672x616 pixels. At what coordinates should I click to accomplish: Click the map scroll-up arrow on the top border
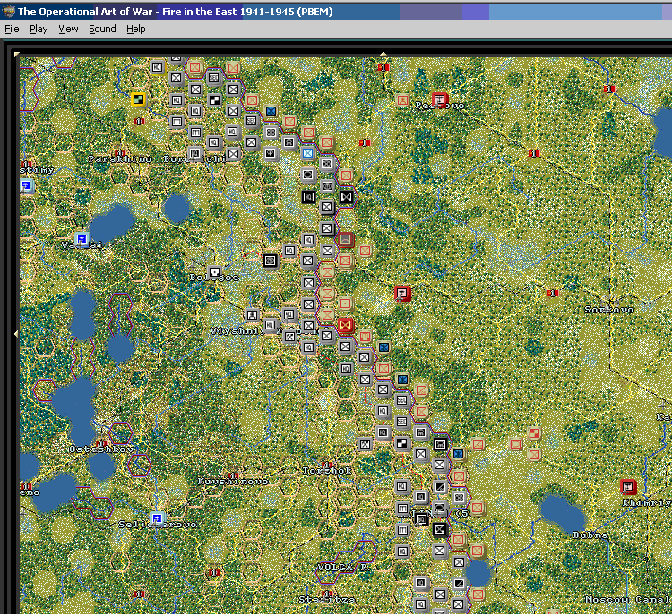pyautogui.click(x=383, y=54)
